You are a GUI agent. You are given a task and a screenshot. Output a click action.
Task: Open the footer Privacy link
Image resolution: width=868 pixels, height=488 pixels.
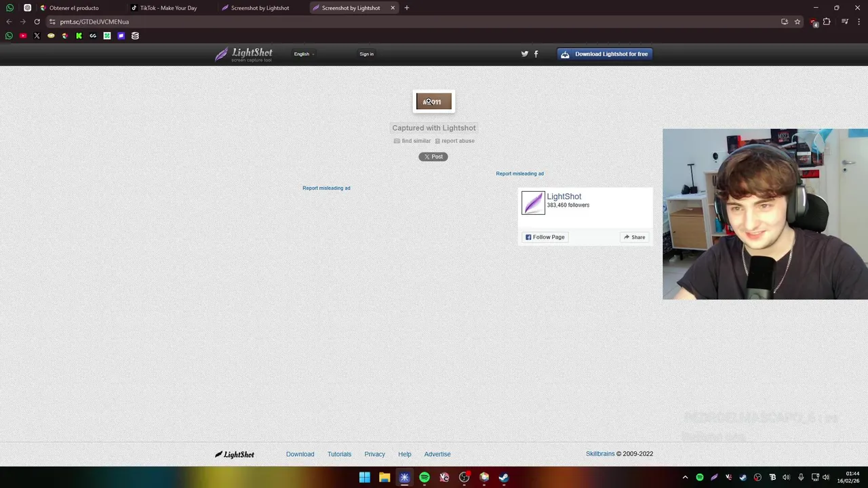tap(374, 454)
